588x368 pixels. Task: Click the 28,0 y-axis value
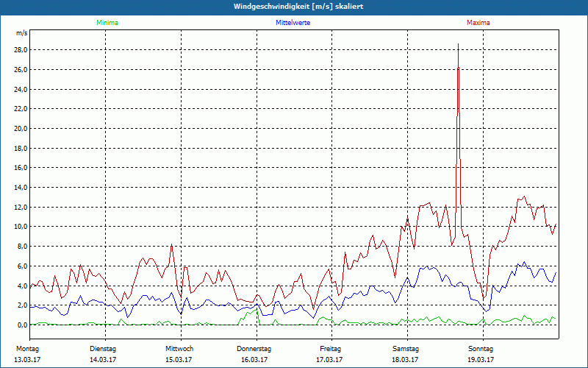pos(21,50)
